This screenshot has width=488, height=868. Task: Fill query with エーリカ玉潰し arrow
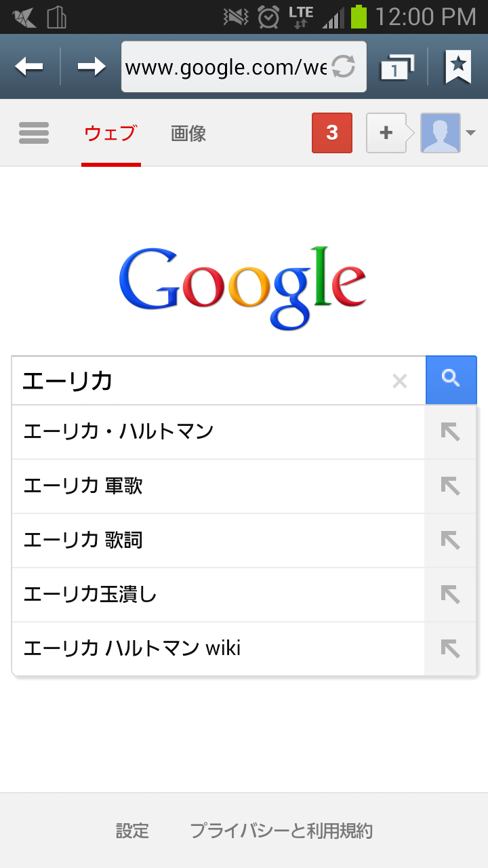pos(450,595)
